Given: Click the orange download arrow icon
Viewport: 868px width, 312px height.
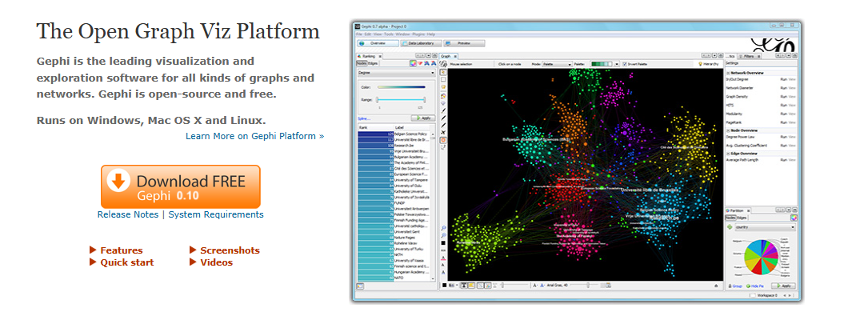Looking at the screenshot, I should pyautogui.click(x=118, y=180).
